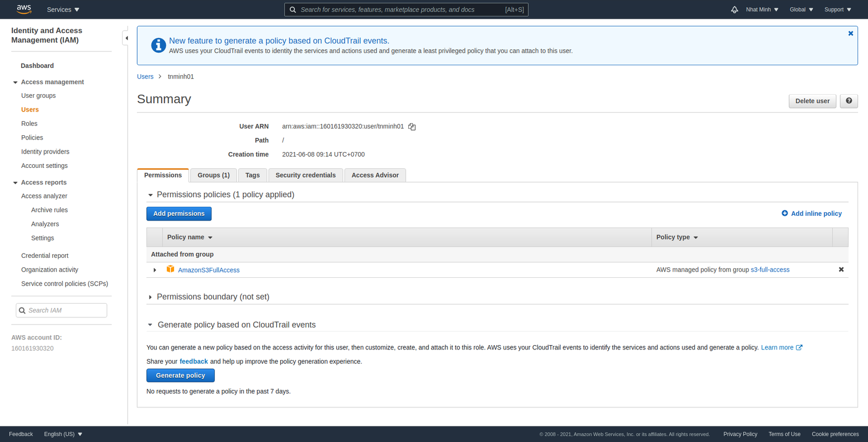
Task: Click the search magnifier icon in the top bar
Action: tap(293, 9)
